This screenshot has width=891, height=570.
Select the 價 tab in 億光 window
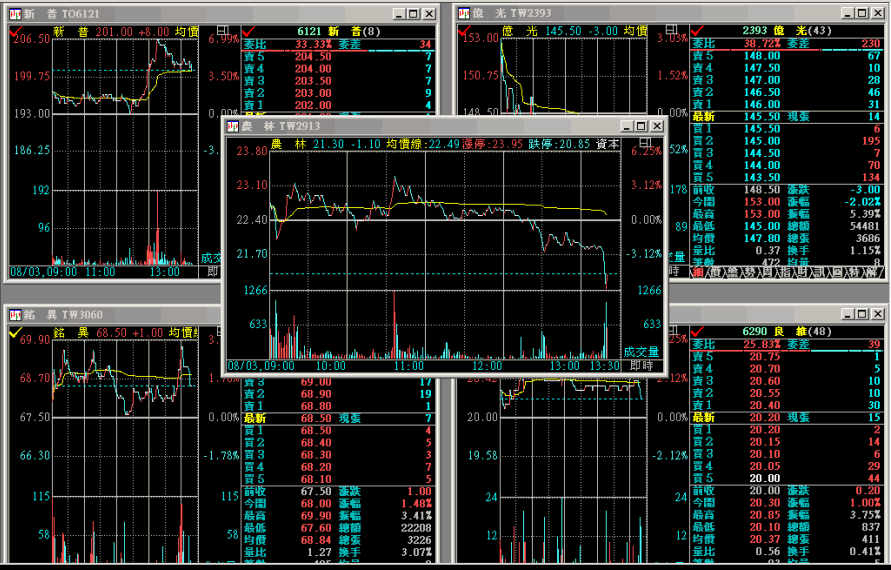click(715, 273)
